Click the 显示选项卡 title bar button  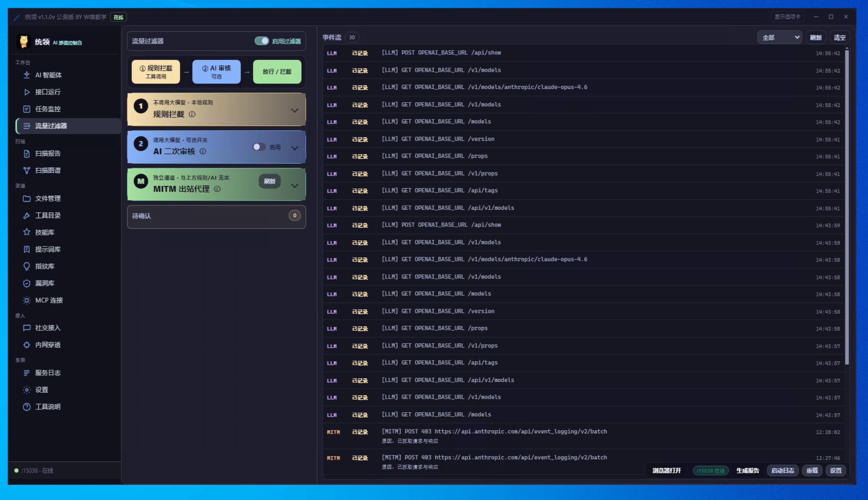tap(787, 16)
